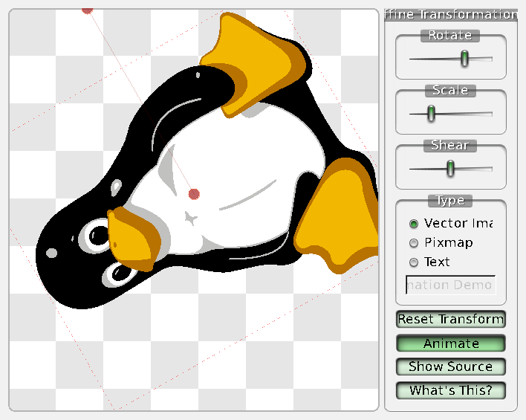The height and width of the screenshot is (420, 526).
Task: Click the Scale slider handle
Action: tap(431, 114)
